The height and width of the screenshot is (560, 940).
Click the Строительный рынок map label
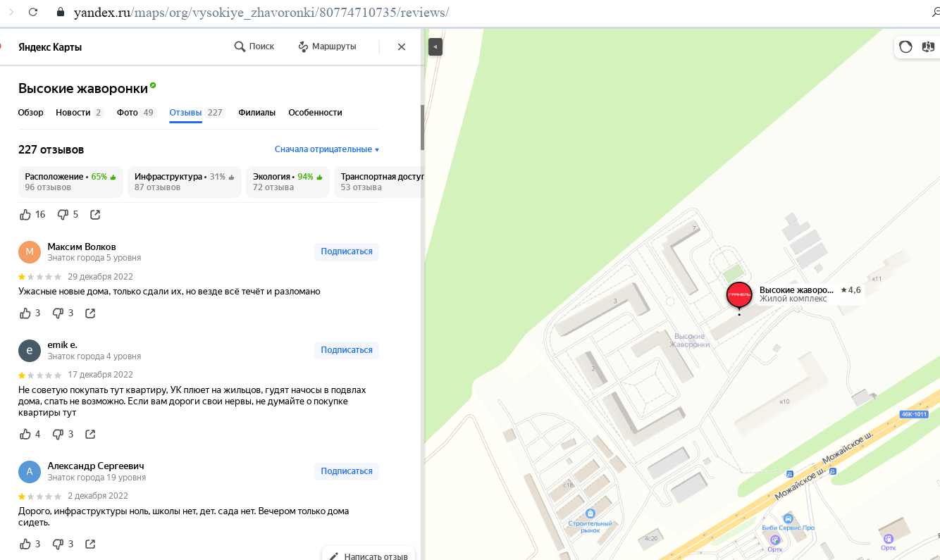click(x=590, y=527)
